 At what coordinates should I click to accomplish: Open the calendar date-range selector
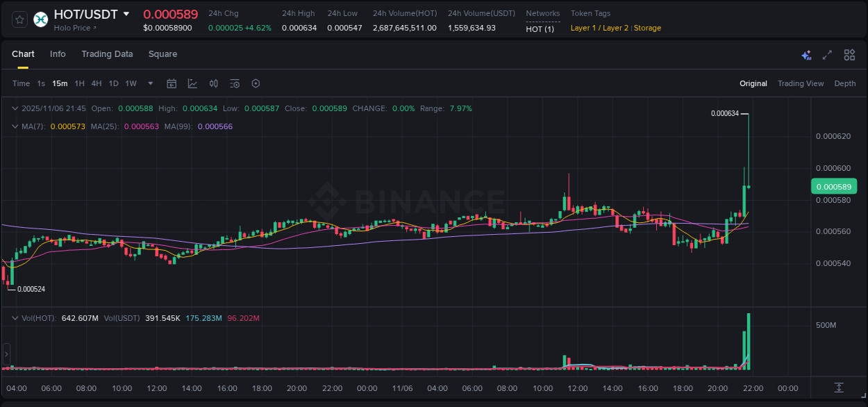[172, 83]
